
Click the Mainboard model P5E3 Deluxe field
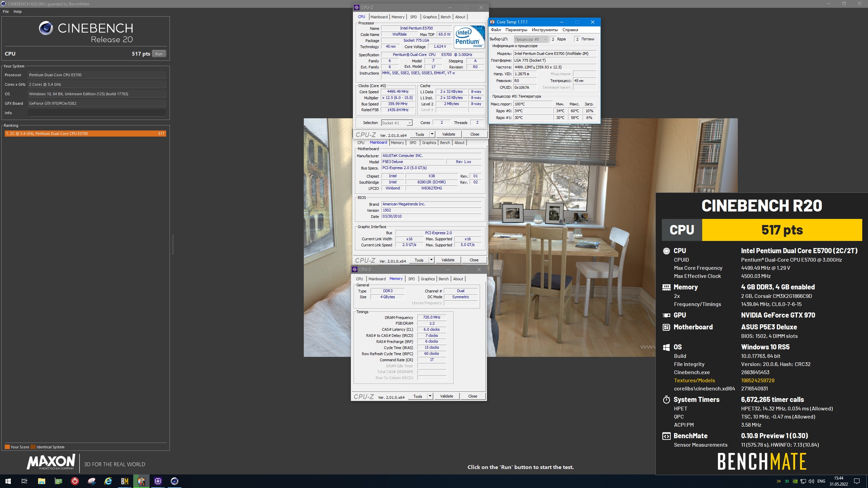point(413,162)
